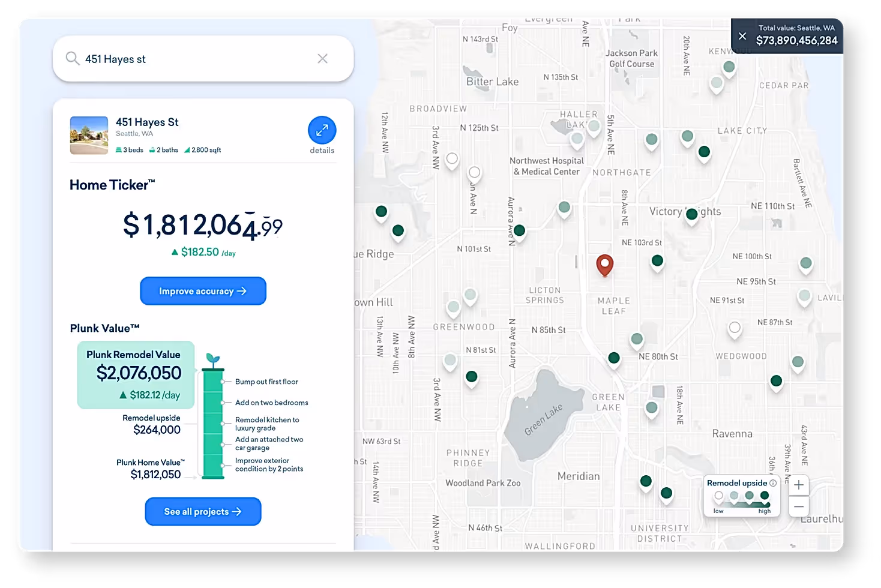
Task: Click the dark green pin on Aurora Ave N
Action: click(520, 232)
